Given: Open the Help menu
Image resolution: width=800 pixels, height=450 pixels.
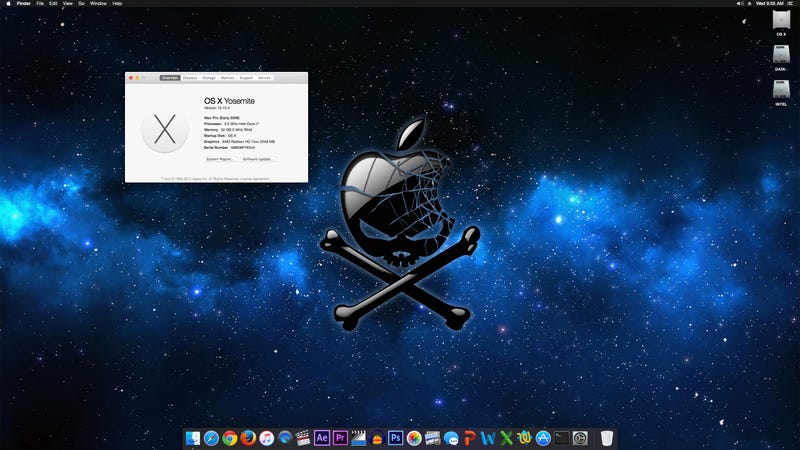Looking at the screenshot, I should pyautogui.click(x=117, y=3).
